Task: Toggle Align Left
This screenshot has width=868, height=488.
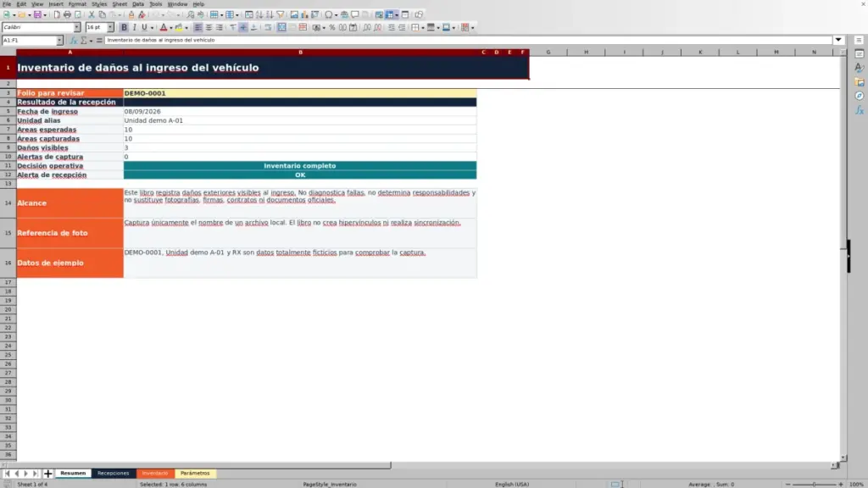Action: click(198, 27)
